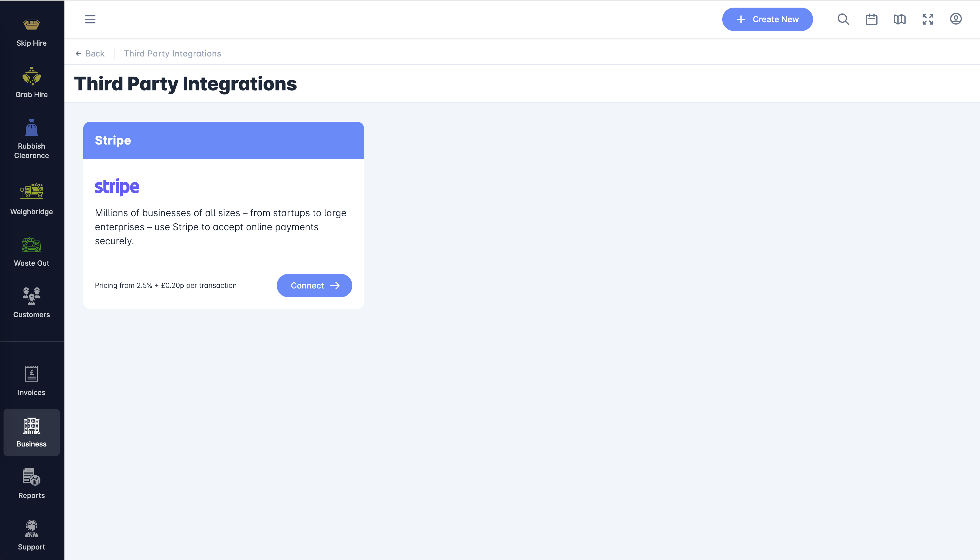Click Third Party Integrations breadcrumb

173,54
